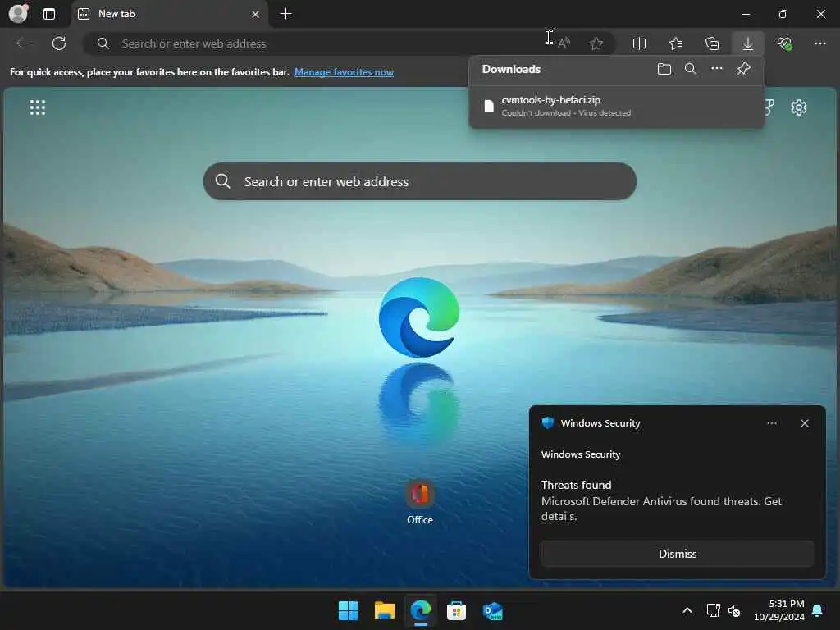Open Outlook from taskbar
This screenshot has height=630, width=840.
click(x=492, y=610)
